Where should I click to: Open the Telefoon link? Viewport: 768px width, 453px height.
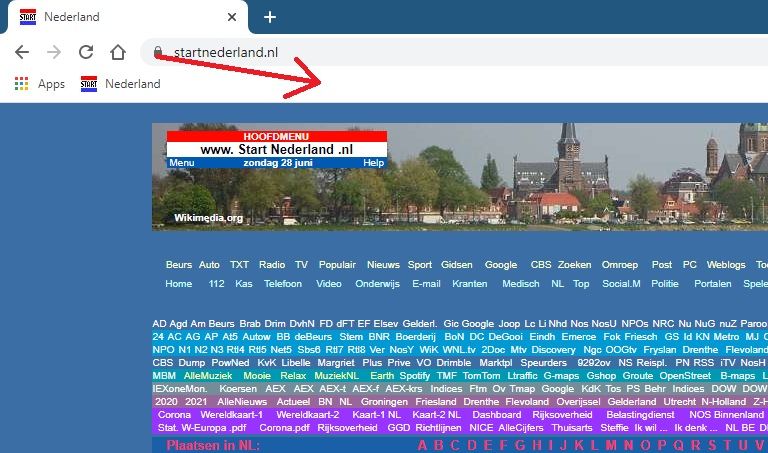coord(283,284)
